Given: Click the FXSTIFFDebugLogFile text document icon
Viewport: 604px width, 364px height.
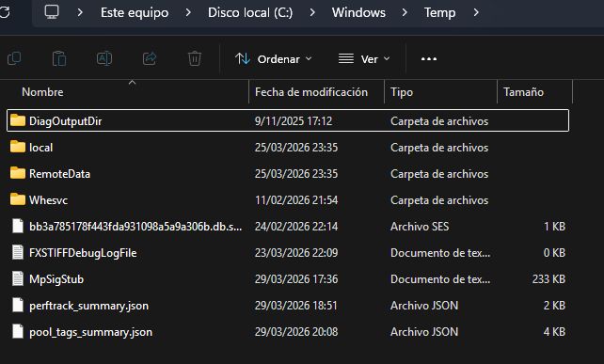Looking at the screenshot, I should click(x=18, y=252).
